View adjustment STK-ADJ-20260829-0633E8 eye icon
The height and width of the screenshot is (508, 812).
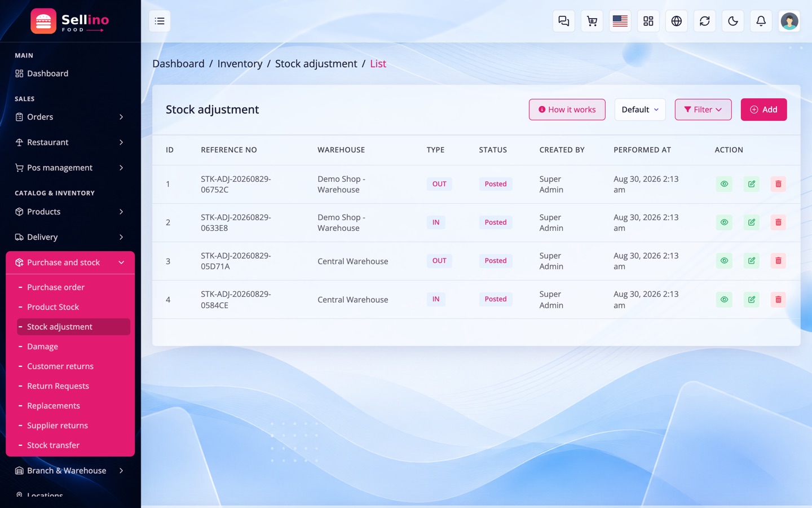(725, 222)
